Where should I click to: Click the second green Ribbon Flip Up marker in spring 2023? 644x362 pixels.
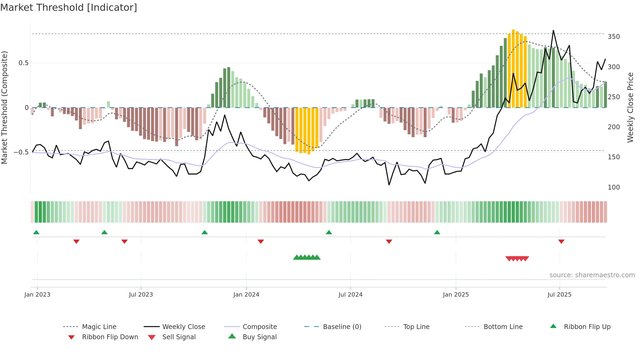[104, 232]
